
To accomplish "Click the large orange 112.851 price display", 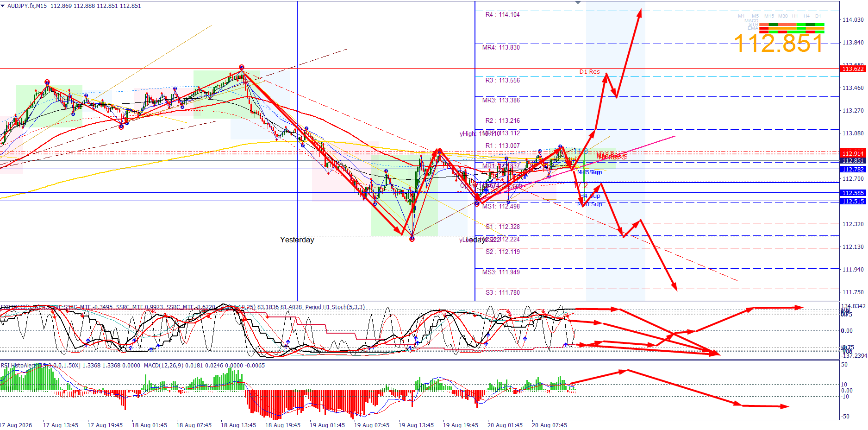I will (x=779, y=44).
